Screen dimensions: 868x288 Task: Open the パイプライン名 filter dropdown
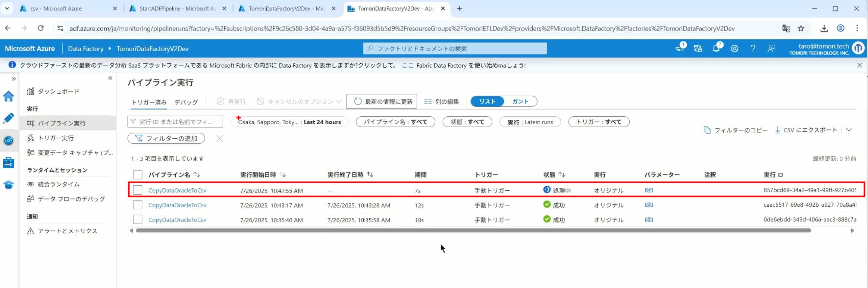pos(395,122)
